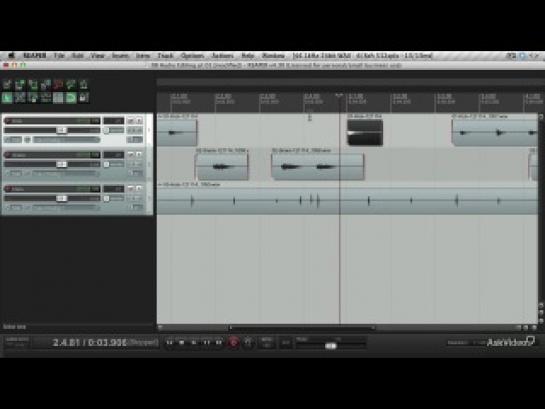Toggle the metronome toolbar icon
The height and width of the screenshot is (409, 545).
click(84, 84)
